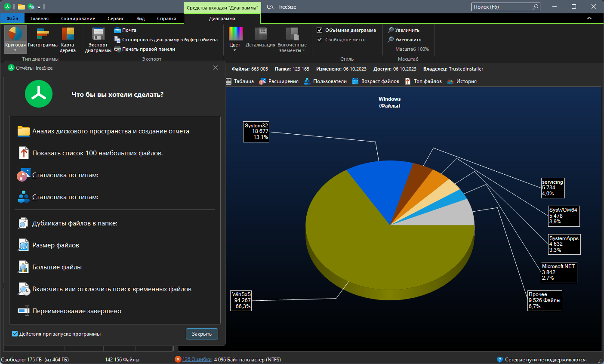Zoom out with Уменьшить magnifier

tap(404, 40)
